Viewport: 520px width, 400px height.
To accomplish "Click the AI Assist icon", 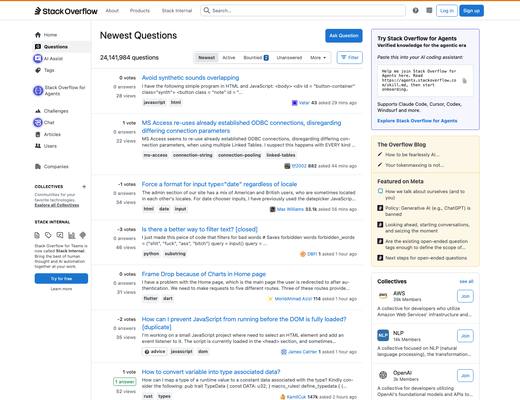I will (38, 58).
